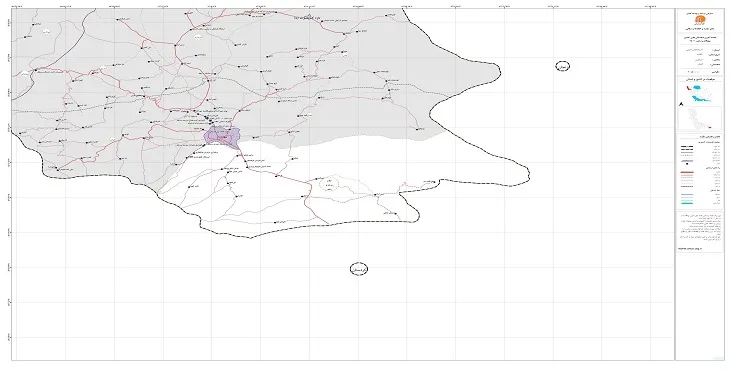Click the black north arrow beside the inset
The image size is (730, 370).
(x=682, y=104)
